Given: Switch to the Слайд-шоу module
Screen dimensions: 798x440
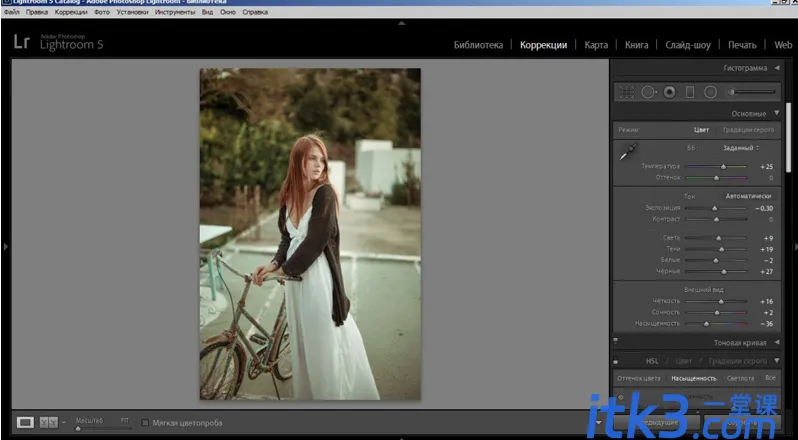Looking at the screenshot, I should [x=688, y=45].
